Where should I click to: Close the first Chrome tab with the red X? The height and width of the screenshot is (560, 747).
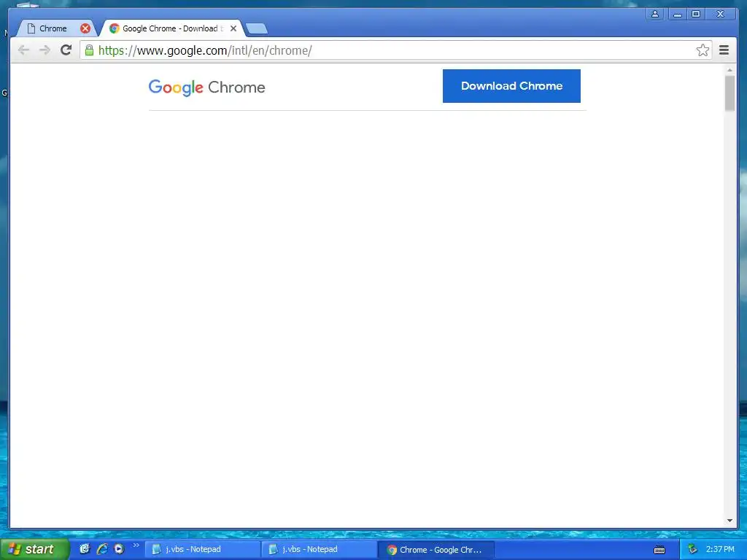click(85, 28)
